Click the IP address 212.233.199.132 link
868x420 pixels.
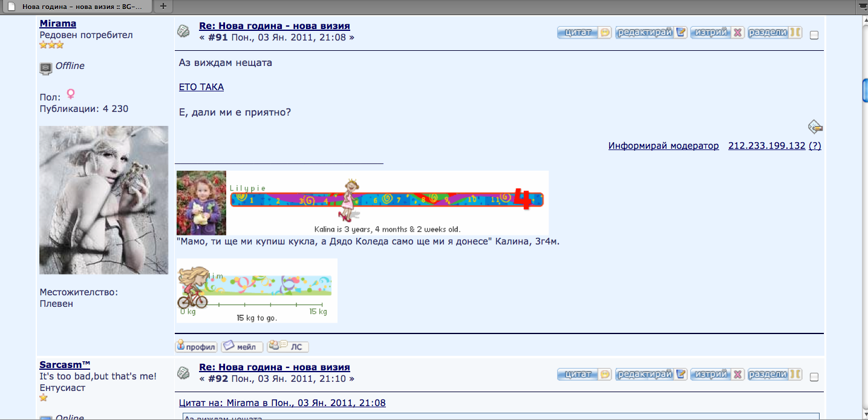766,146
